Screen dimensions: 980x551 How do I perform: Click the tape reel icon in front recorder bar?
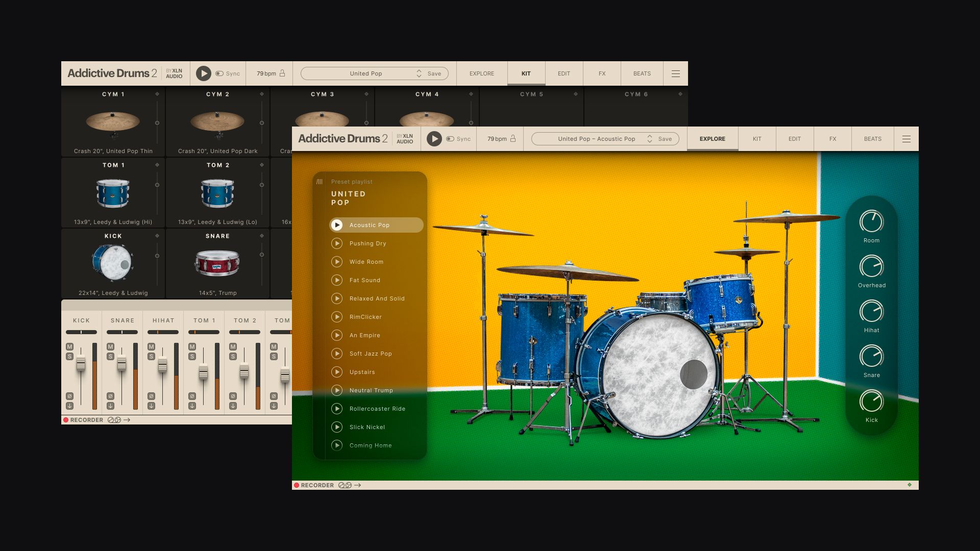pyautogui.click(x=345, y=485)
